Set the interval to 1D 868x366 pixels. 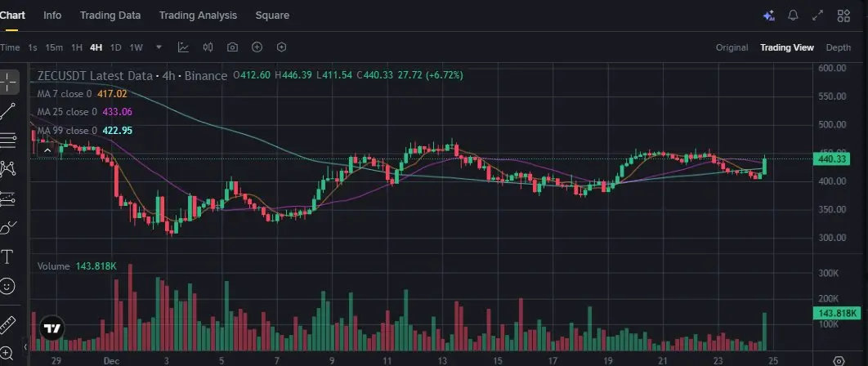coord(115,47)
